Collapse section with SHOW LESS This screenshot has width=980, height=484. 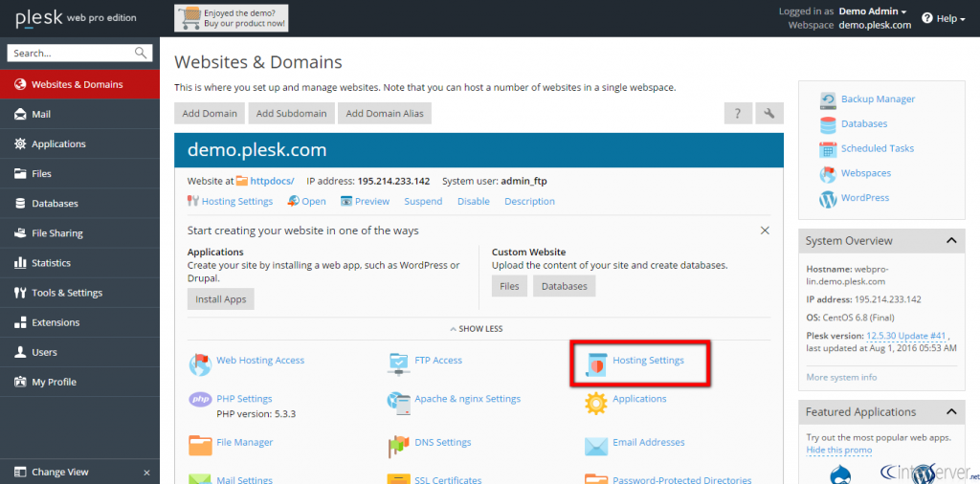pos(477,328)
